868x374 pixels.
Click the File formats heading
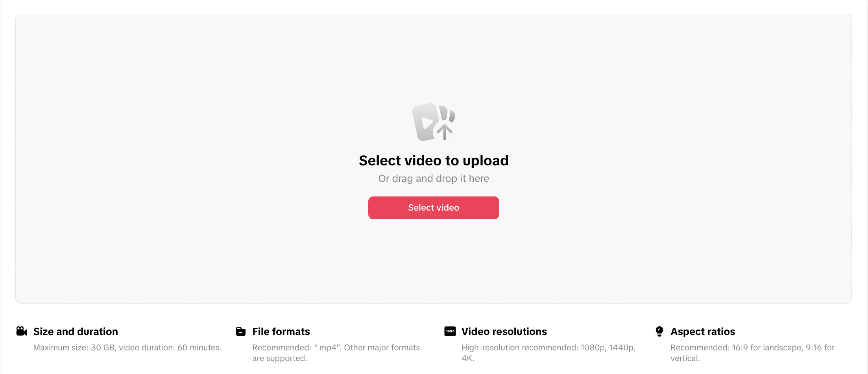(x=281, y=331)
